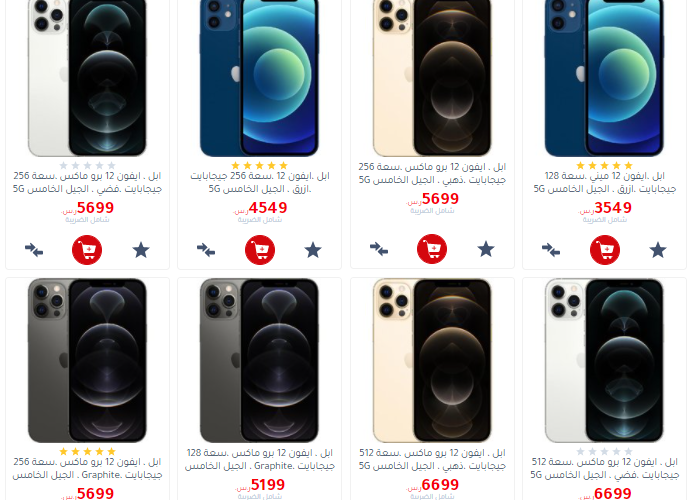Add gold iPhone 12 Pro Max 256GB to cart
This screenshot has height=500, width=693.
432,249
